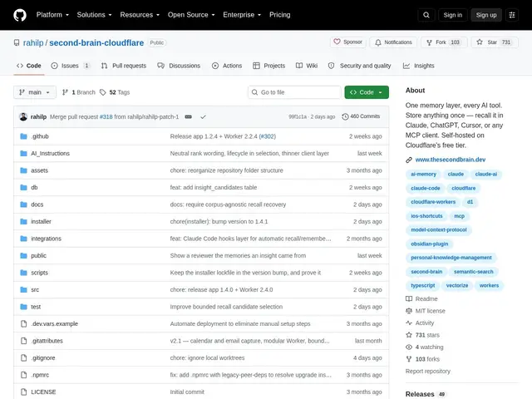Open the test folder
Screen dimensions: 532x399
pyautogui.click(x=36, y=307)
